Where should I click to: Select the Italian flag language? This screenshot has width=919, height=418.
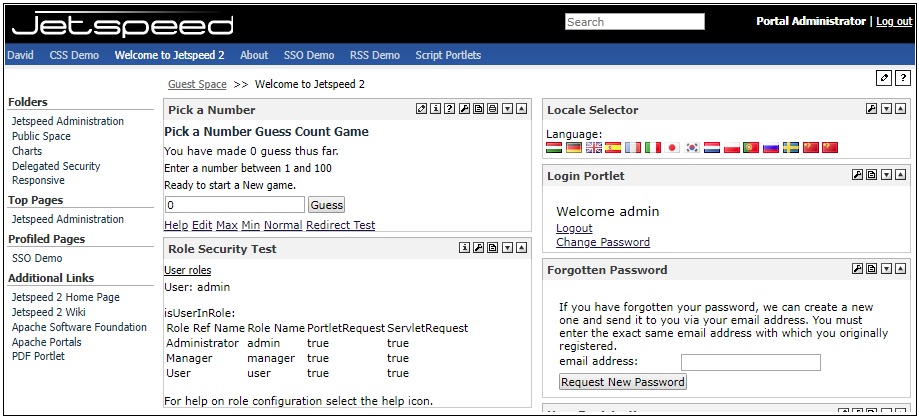[x=653, y=148]
